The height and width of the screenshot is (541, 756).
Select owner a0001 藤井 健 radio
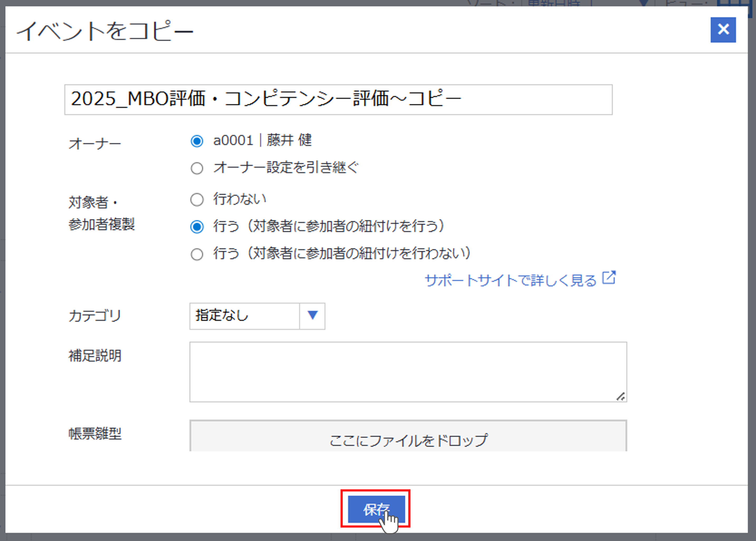(x=197, y=141)
